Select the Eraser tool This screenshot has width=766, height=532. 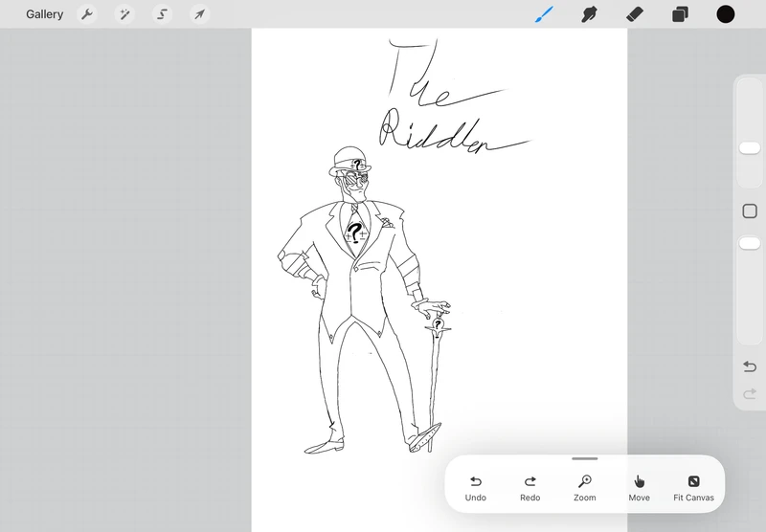pyautogui.click(x=635, y=14)
